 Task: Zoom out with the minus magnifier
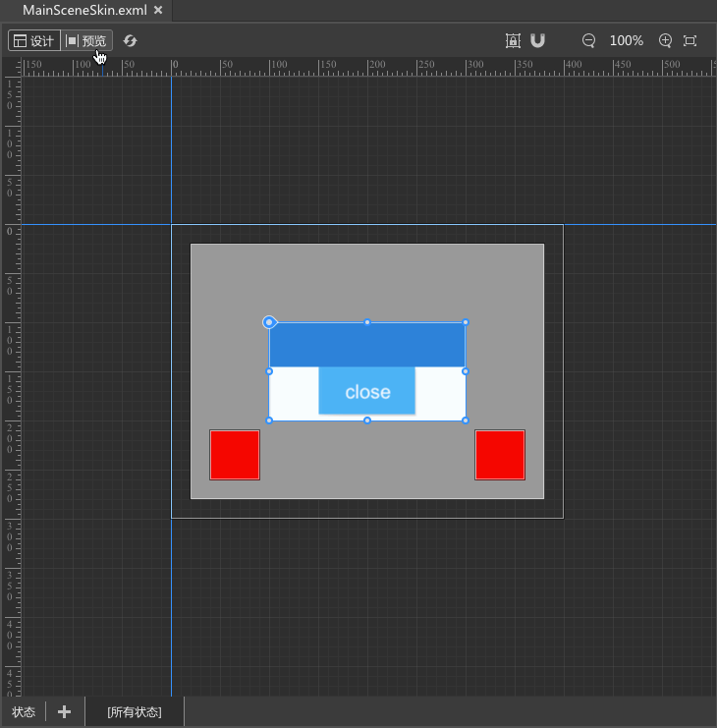tap(588, 41)
